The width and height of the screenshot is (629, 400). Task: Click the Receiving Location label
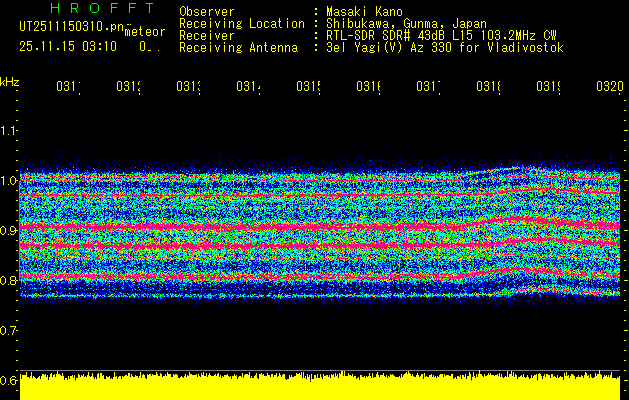242,23
